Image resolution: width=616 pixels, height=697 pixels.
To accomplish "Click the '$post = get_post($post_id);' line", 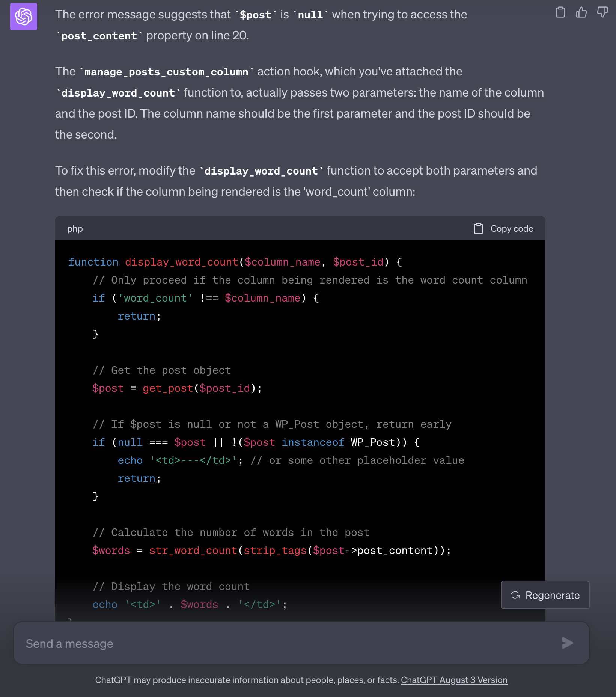I will click(177, 388).
